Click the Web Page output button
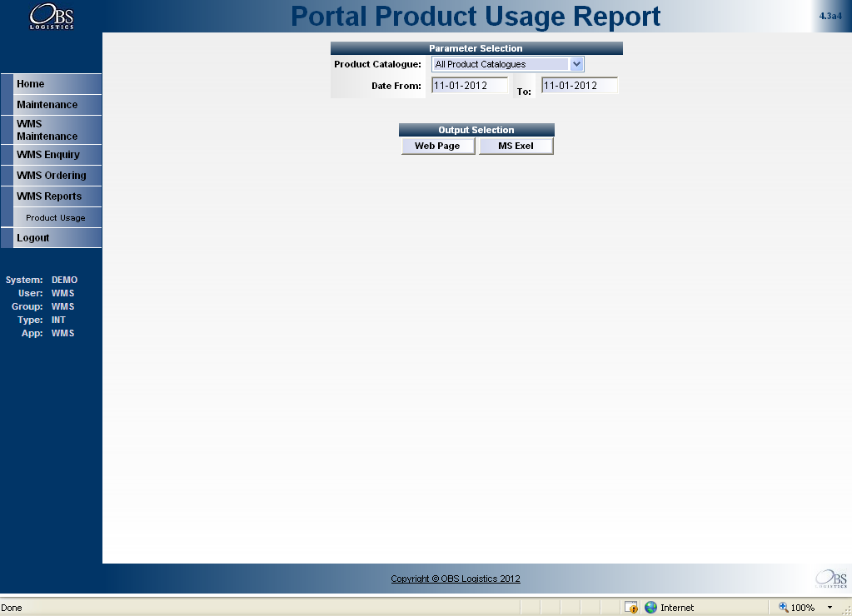Viewport: 852px width, 616px height. click(x=438, y=147)
